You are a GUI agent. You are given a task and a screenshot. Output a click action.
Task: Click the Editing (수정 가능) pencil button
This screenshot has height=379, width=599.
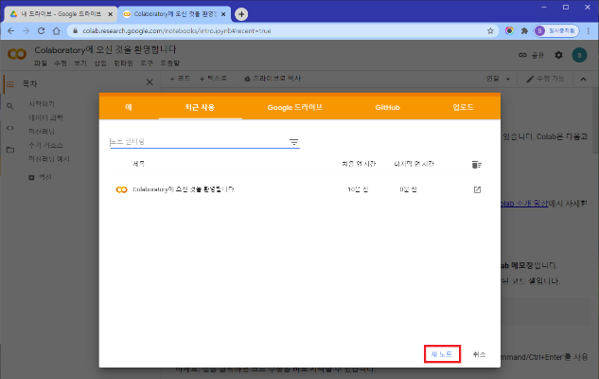546,79
